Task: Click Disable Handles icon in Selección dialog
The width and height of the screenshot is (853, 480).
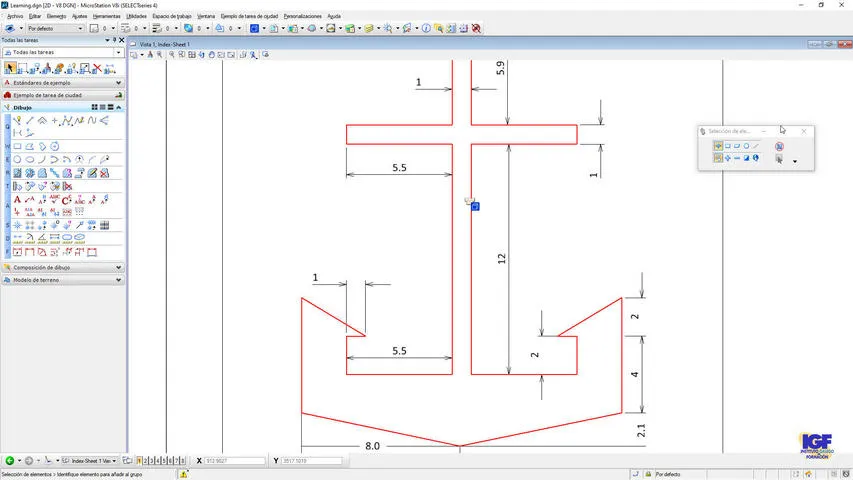Action: tap(780, 146)
